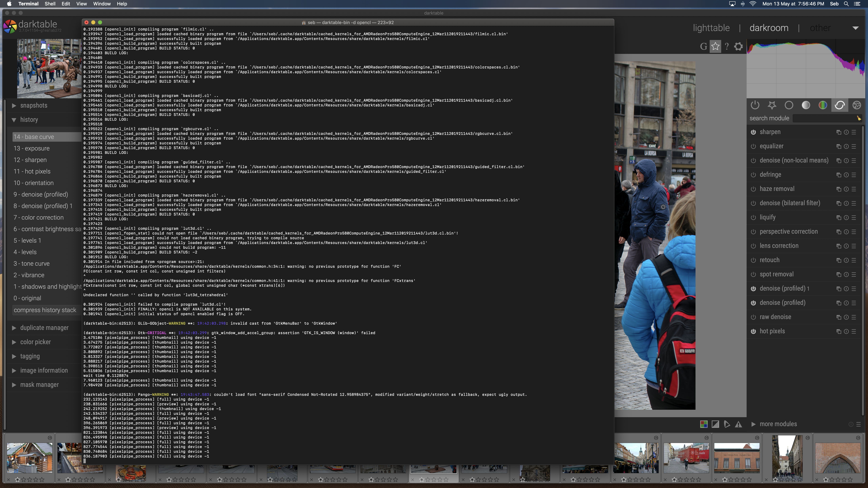Viewport: 868px width, 488px height.
Task: Select history item 13 - exposure
Action: click(x=32, y=149)
